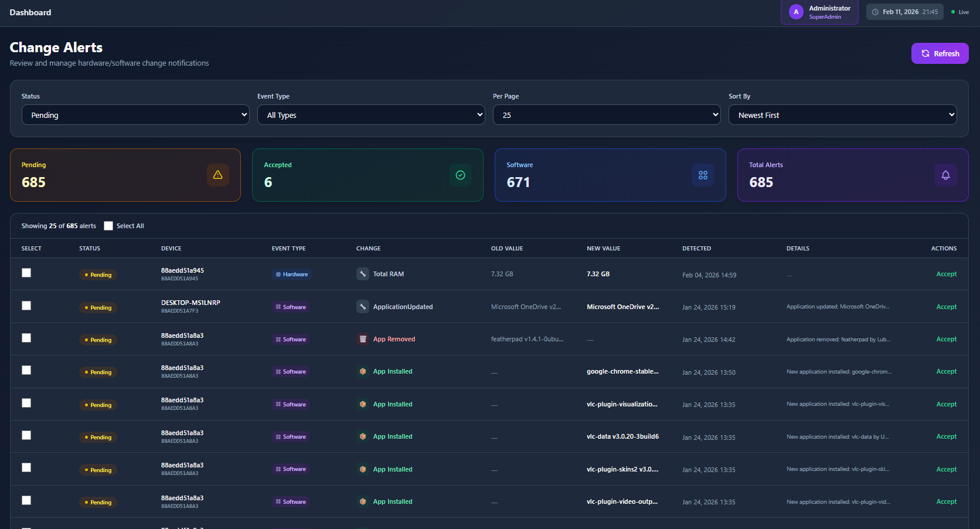This screenshot has width=980, height=529.
Task: Click the Pending card warning triangle icon
Action: [217, 175]
